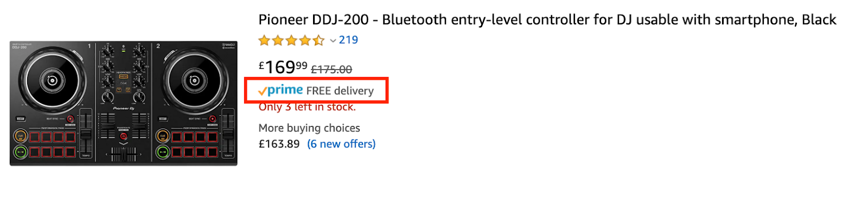This screenshot has height=205, width=868.
Task: Open the 219 customer reviews link
Action: click(348, 40)
